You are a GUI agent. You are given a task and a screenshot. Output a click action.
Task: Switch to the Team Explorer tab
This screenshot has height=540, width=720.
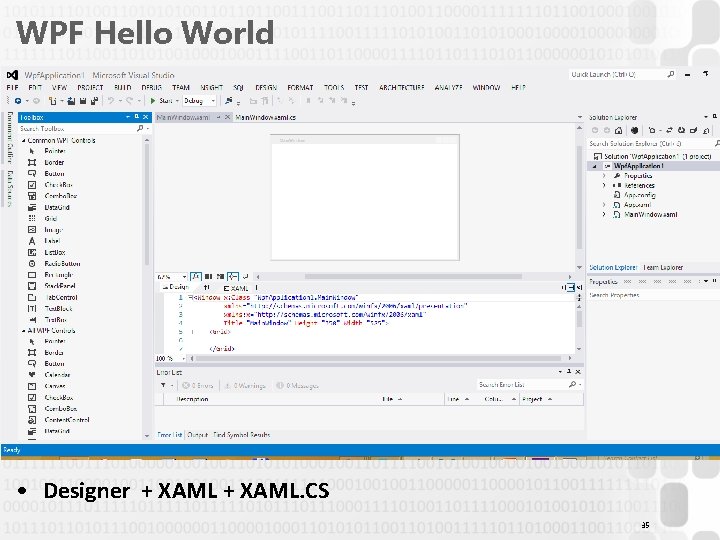tap(663, 267)
